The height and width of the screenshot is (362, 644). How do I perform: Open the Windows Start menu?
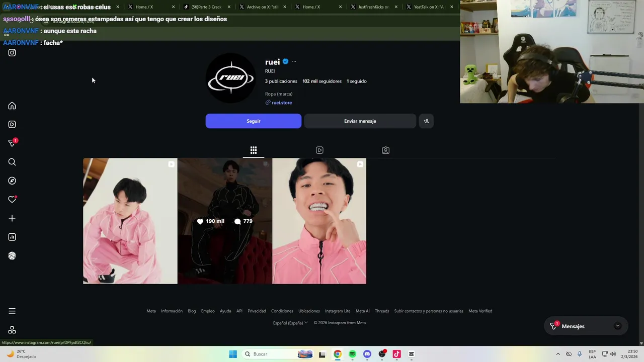pyautogui.click(x=233, y=354)
